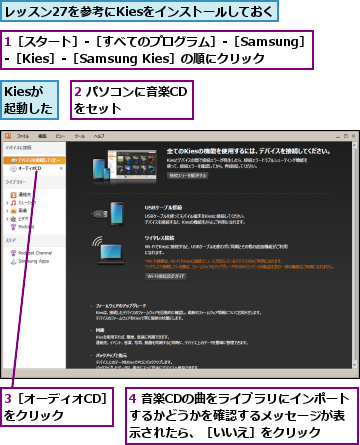This screenshot has width=360, height=445.
Task: Expand the 画像 tree arrow
Action: tap(7, 211)
